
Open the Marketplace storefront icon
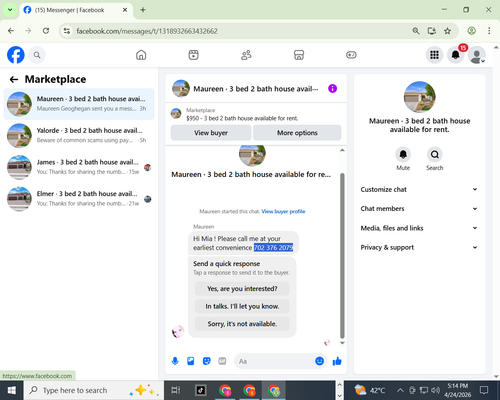pos(299,55)
